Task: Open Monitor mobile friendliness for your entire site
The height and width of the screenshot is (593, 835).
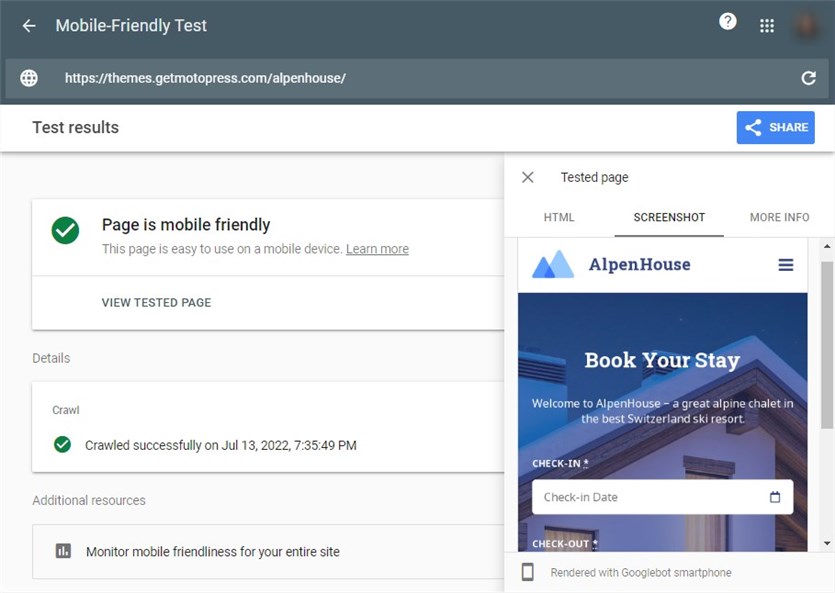Action: coord(268,551)
